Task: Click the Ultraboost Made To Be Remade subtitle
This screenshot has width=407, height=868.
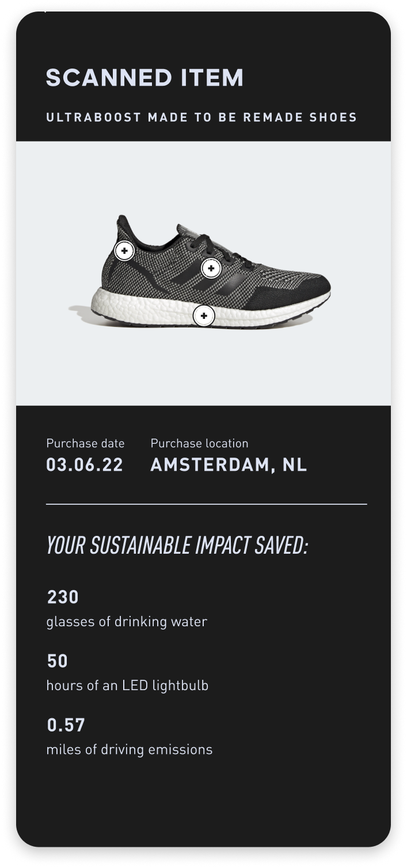Action: click(x=201, y=117)
